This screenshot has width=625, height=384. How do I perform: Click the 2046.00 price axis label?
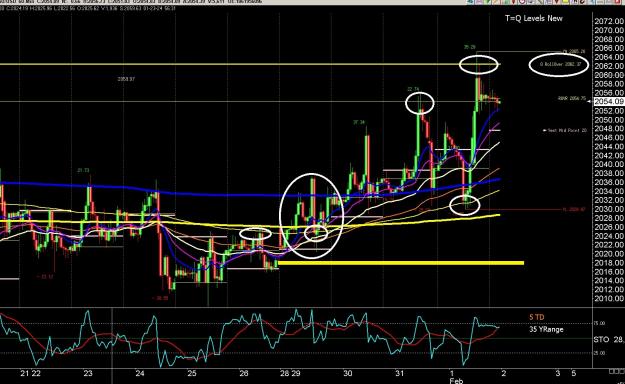pos(609,138)
